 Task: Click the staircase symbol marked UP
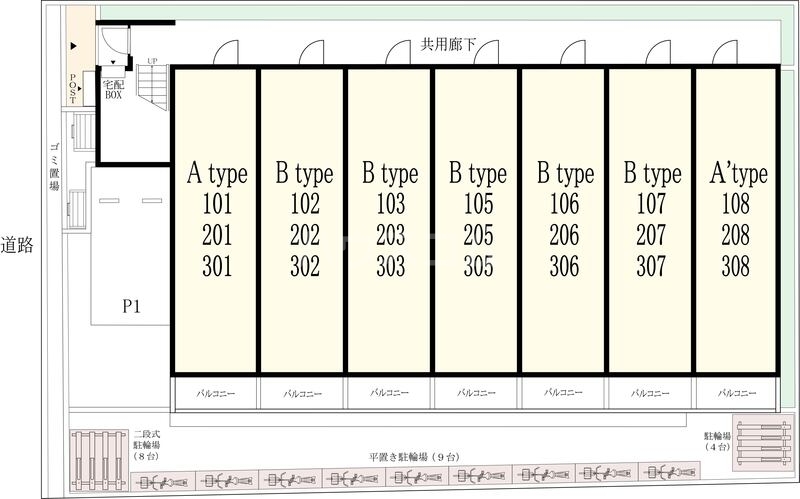pos(154,84)
